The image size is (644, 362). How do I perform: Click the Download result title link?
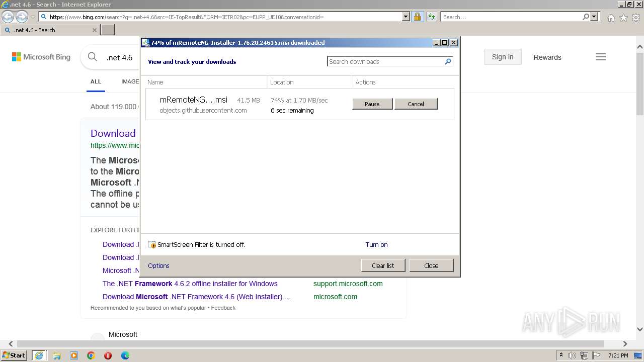pos(113,133)
